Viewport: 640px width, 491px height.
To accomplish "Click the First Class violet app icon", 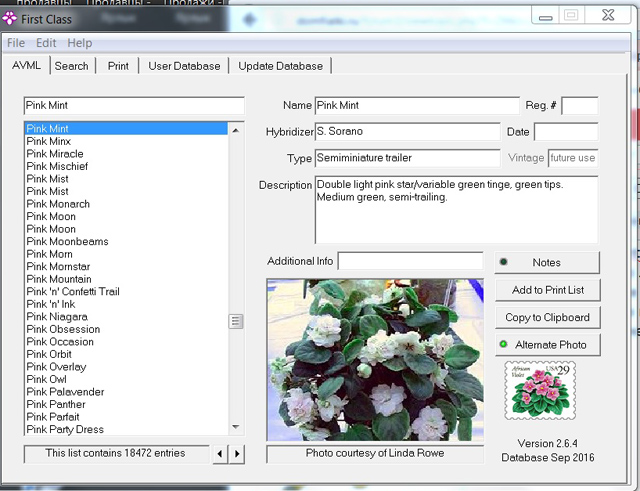I will pyautogui.click(x=9, y=18).
